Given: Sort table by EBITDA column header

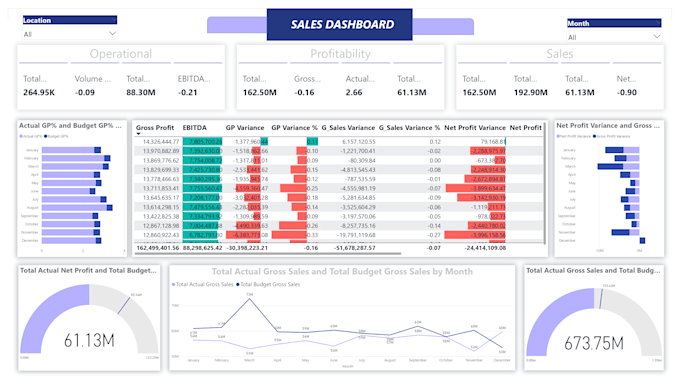Looking at the screenshot, I should click(195, 128).
